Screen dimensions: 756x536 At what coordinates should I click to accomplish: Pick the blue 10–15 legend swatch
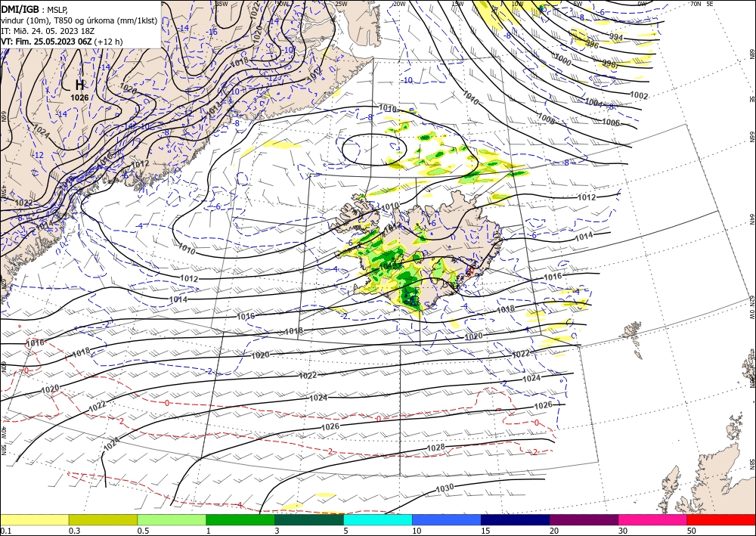(447, 519)
